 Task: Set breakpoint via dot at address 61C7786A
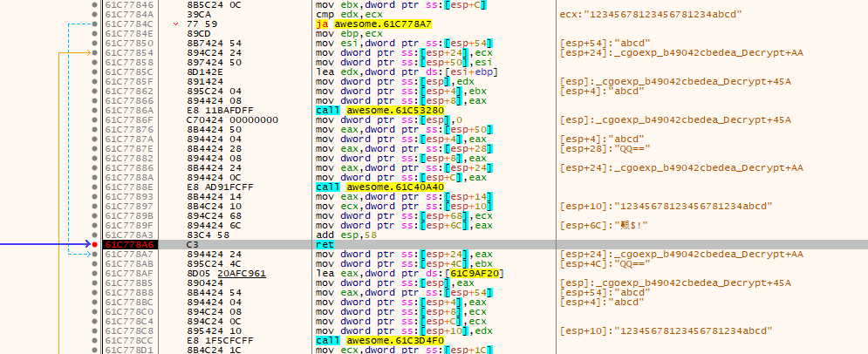click(95, 111)
